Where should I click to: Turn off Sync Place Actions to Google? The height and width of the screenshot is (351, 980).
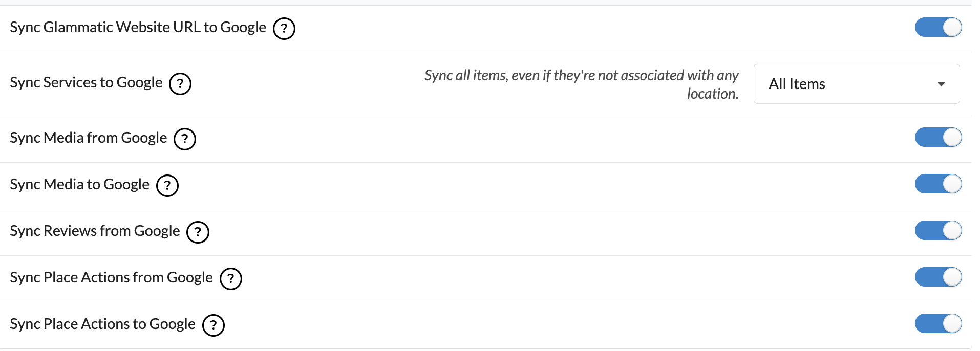click(938, 324)
